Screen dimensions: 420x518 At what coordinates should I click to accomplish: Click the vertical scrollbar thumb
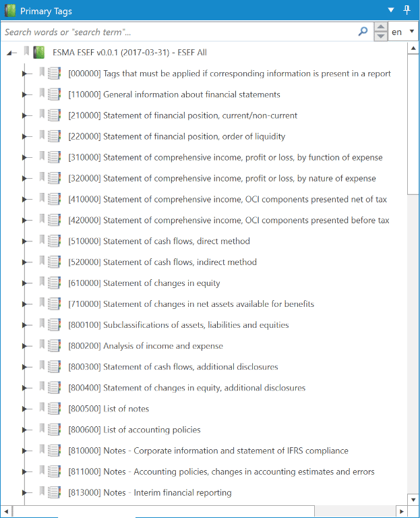pos(413,124)
